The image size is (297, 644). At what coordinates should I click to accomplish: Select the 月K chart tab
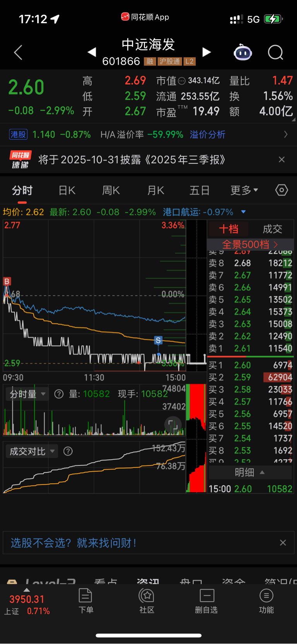point(156,191)
